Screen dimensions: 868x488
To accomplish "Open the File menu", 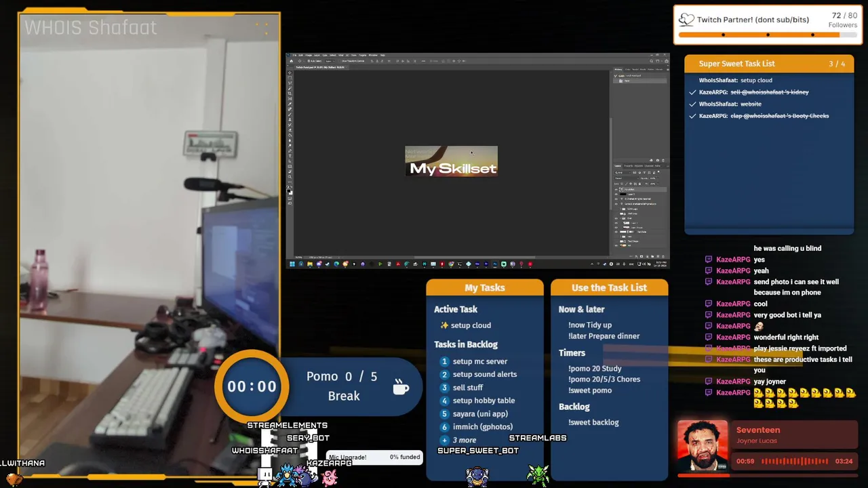I will click(x=294, y=55).
